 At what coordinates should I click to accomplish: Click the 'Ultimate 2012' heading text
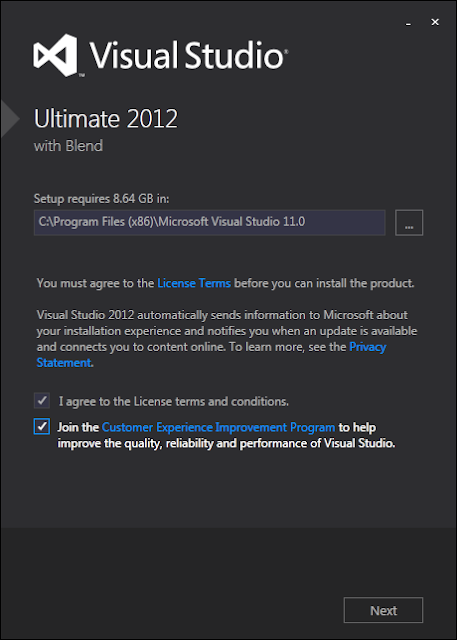tap(106, 119)
